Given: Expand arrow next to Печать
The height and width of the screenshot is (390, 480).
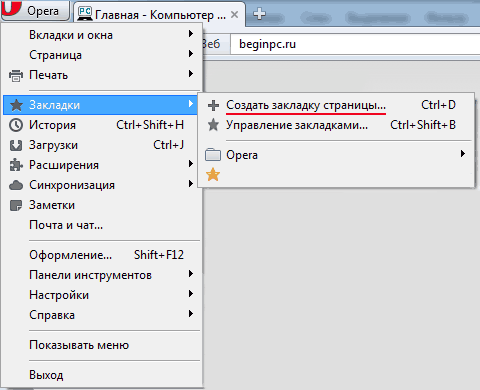Looking at the screenshot, I should tap(191, 73).
